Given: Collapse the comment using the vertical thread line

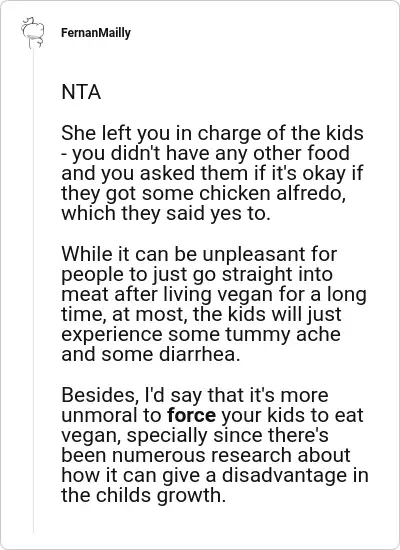Looking at the screenshot, I should [x=34, y=291].
